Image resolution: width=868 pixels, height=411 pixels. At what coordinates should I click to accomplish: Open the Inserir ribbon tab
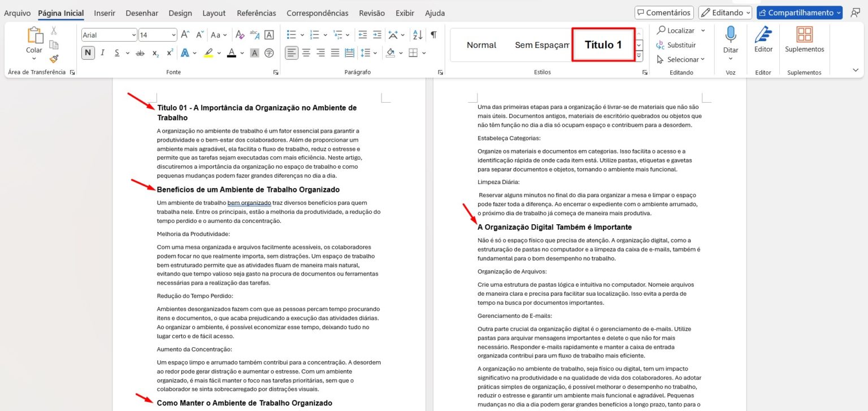pyautogui.click(x=105, y=12)
